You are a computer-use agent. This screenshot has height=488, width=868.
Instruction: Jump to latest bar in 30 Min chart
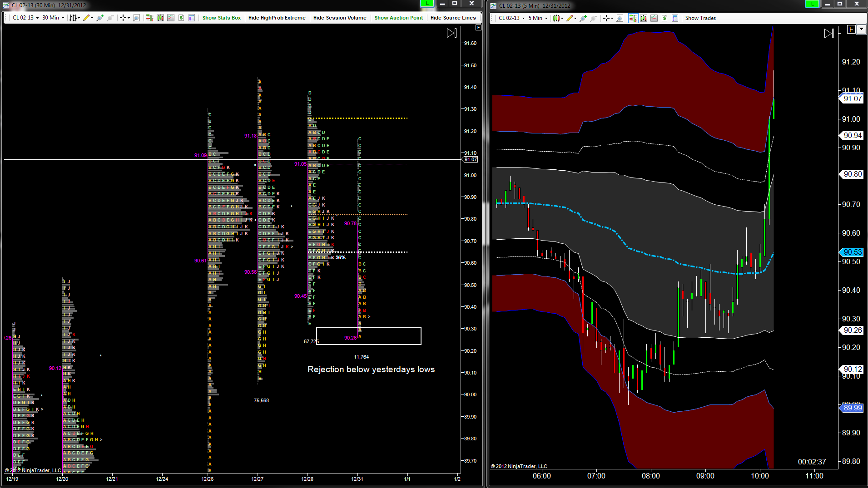click(x=451, y=33)
